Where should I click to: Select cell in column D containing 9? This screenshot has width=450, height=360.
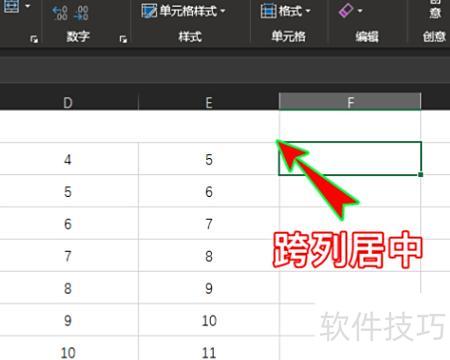68,320
